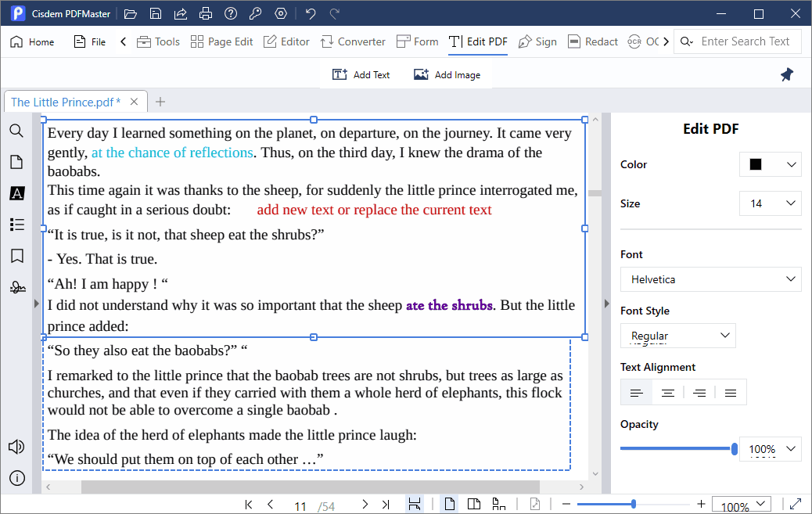
Task: Open the Helvetica font dropdown
Action: 710,279
